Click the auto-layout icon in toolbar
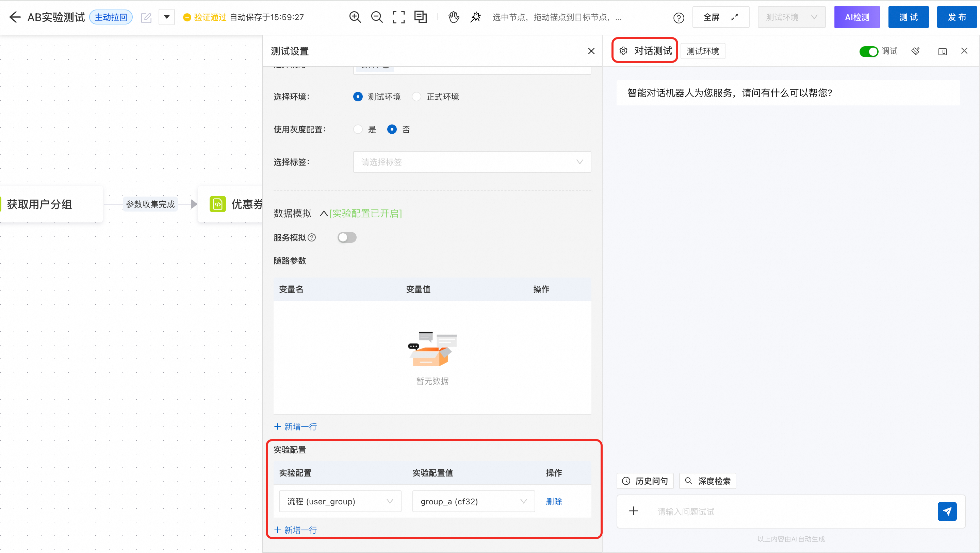This screenshot has height=553, width=980. pos(420,17)
